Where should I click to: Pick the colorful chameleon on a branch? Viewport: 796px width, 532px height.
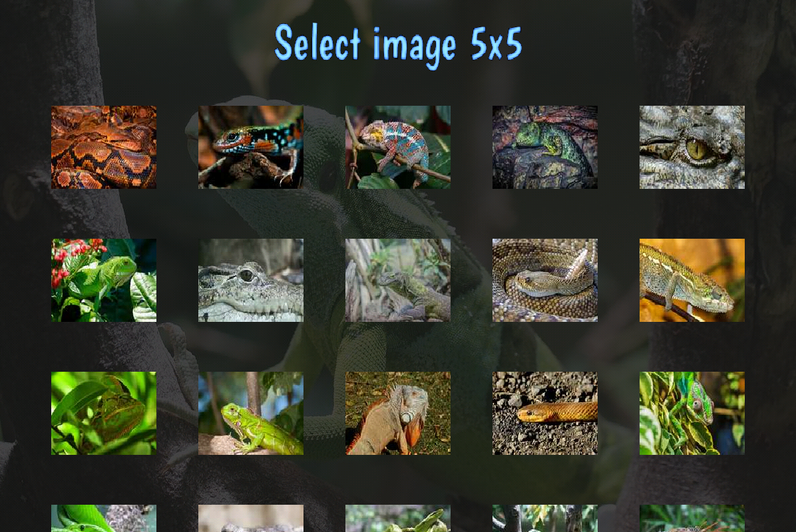(x=398, y=147)
